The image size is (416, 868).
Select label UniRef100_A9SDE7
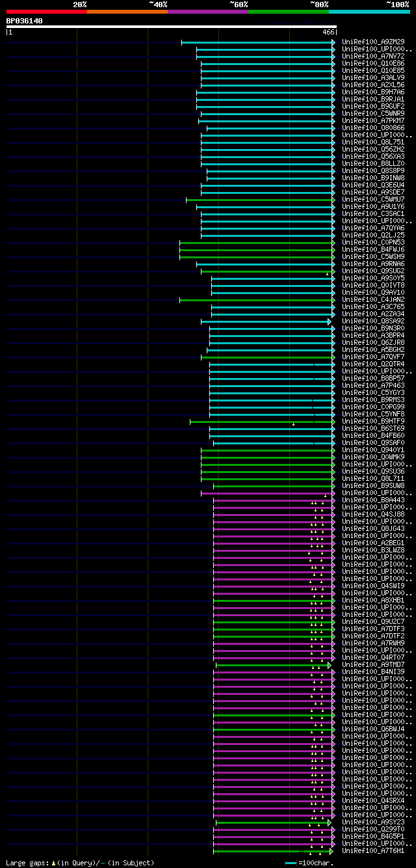click(x=373, y=193)
